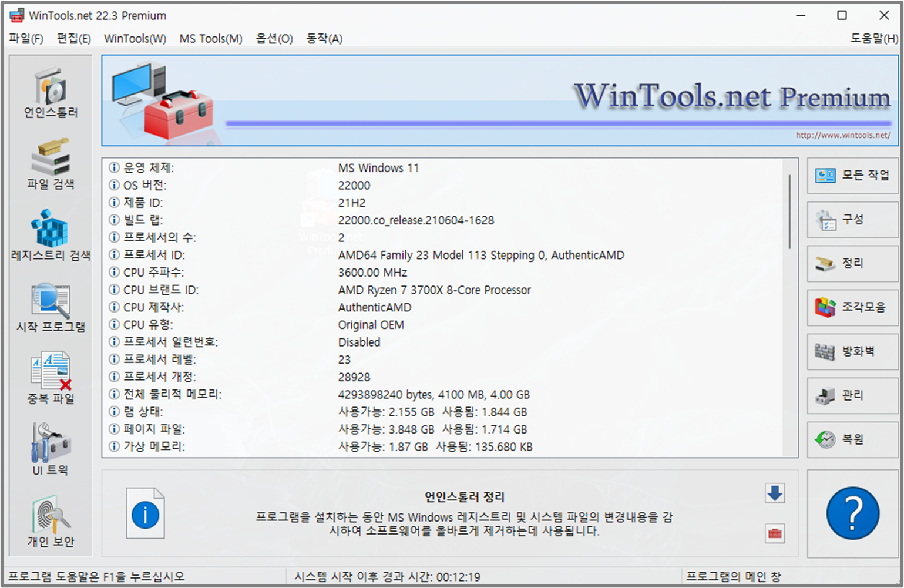Screen dimensions: 904x588
Task: Click the info icon beside 운영 체제
Action: click(x=115, y=168)
